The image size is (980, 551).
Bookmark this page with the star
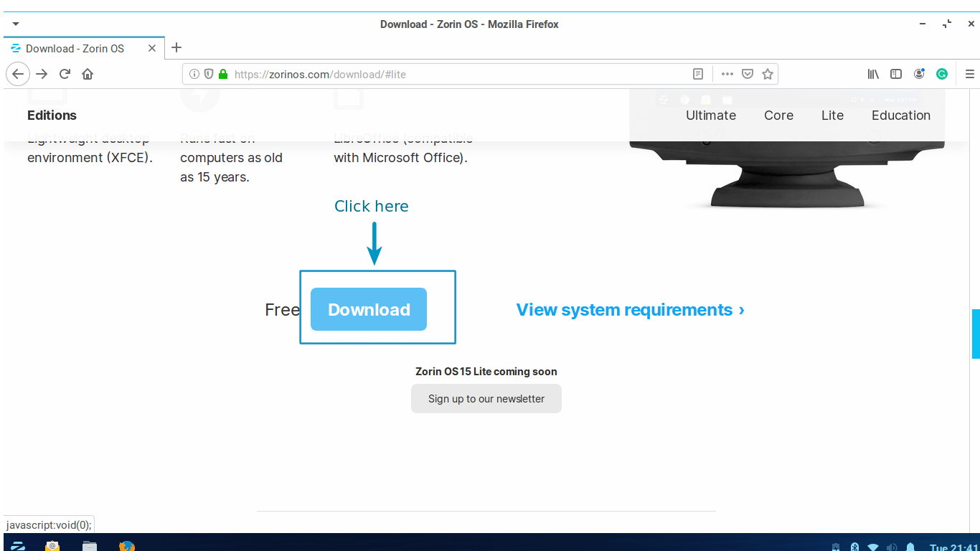coord(768,74)
